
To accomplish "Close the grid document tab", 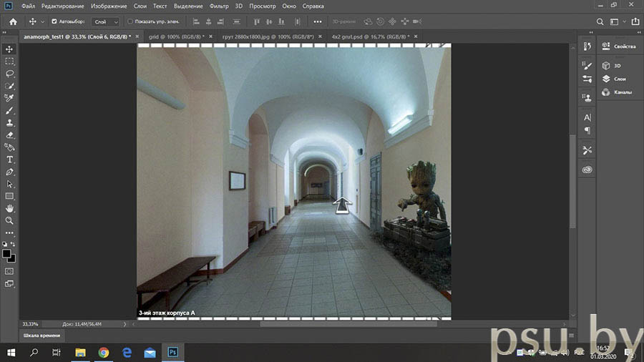I will pyautogui.click(x=210, y=36).
